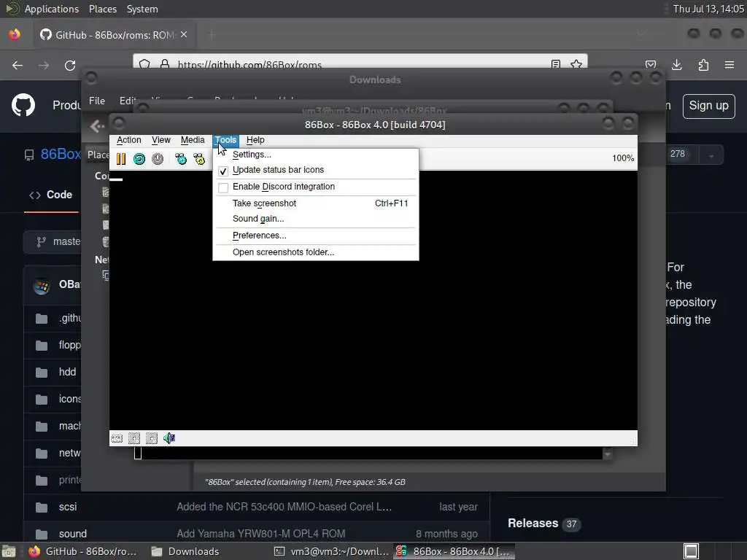Switch to the terminal vm3@vm3 taskbar button
747x560 pixels.
(332, 551)
